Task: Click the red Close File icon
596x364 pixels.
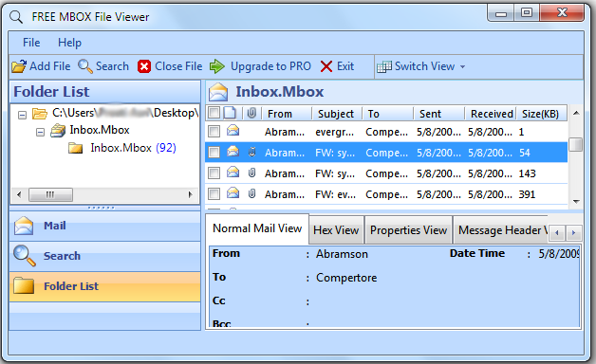Action: (x=144, y=66)
